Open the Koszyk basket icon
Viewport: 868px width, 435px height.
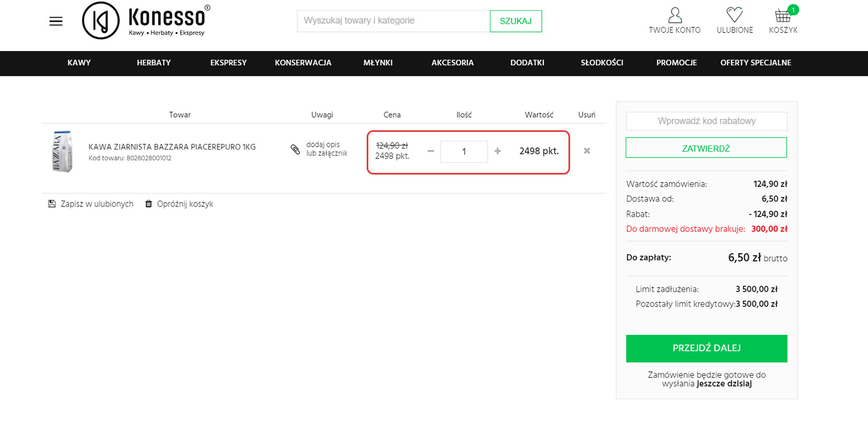click(783, 16)
